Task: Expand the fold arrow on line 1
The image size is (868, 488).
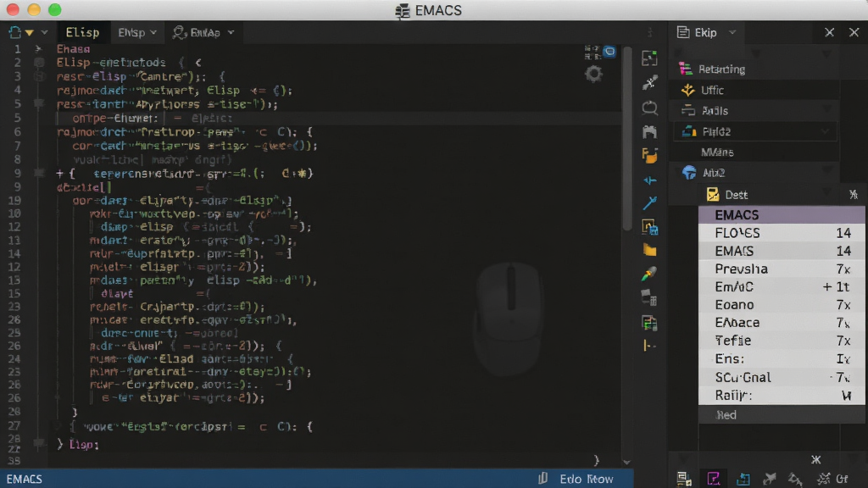Action: tap(38, 48)
